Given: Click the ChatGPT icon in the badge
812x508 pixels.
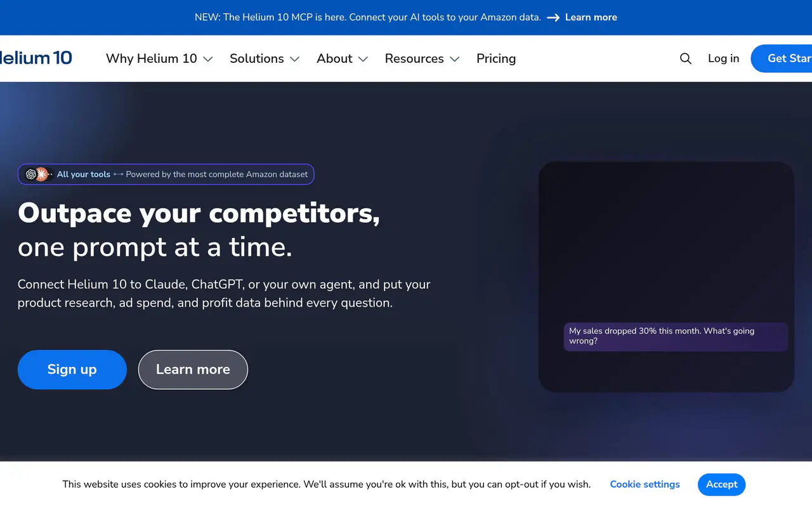Looking at the screenshot, I should tap(31, 174).
